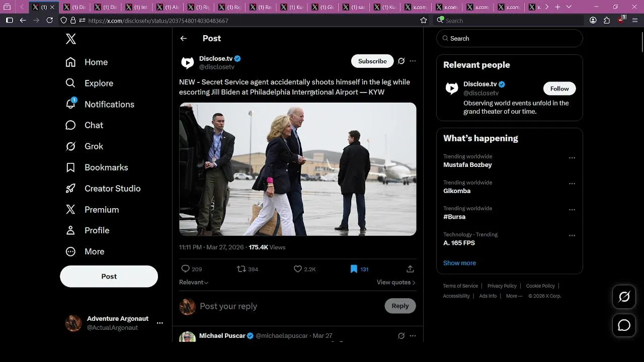
Task: Share the post via share icon
Action: [410, 269]
